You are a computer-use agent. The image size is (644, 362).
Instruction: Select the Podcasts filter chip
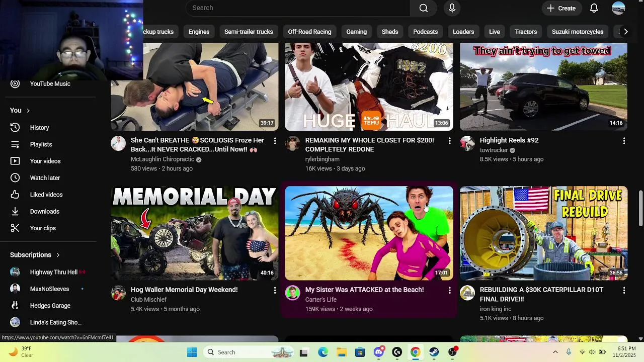click(x=425, y=32)
